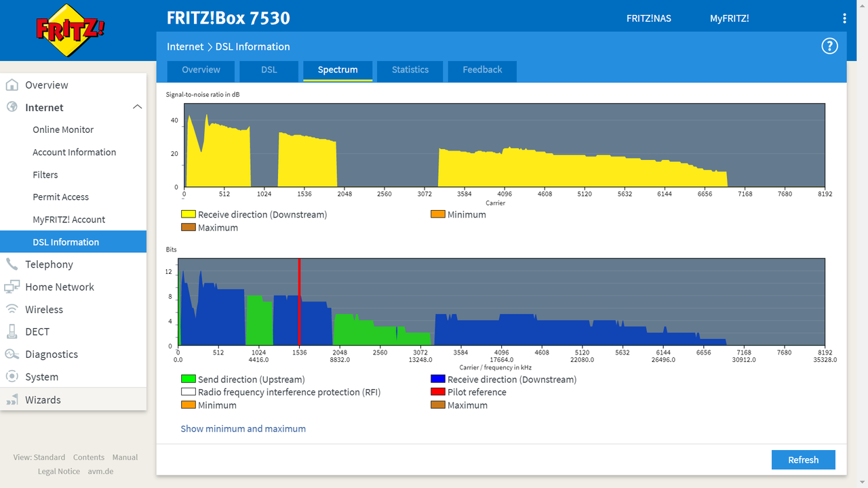Click the Home Network devices icon

point(12,287)
